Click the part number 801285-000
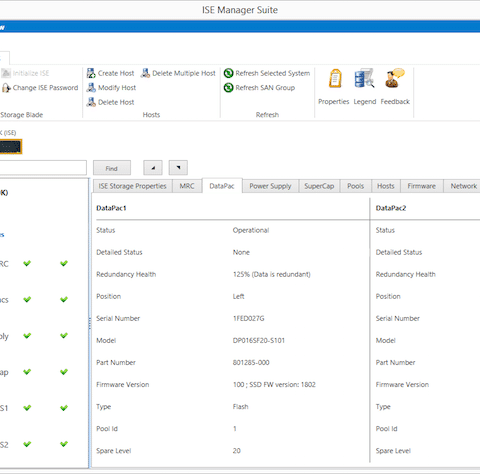This screenshot has width=480, height=474. (x=251, y=362)
